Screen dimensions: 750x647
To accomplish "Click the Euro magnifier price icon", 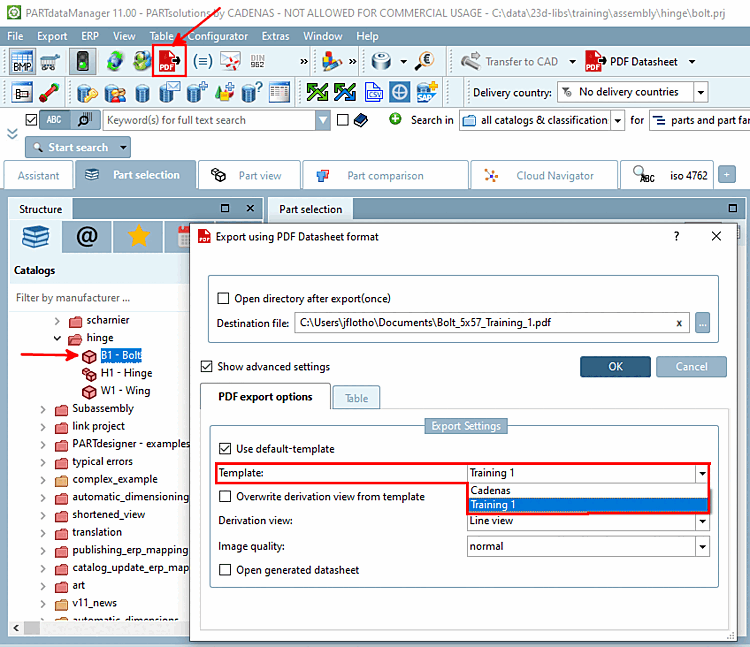I will click(424, 61).
